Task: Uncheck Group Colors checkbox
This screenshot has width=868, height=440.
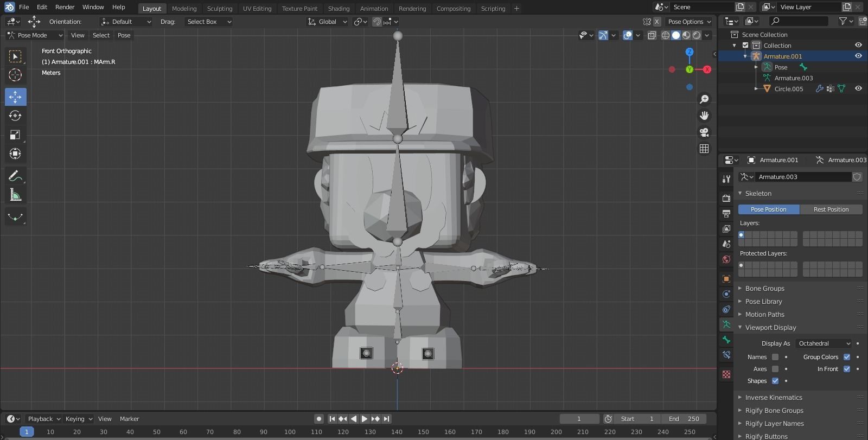Action: (x=847, y=357)
